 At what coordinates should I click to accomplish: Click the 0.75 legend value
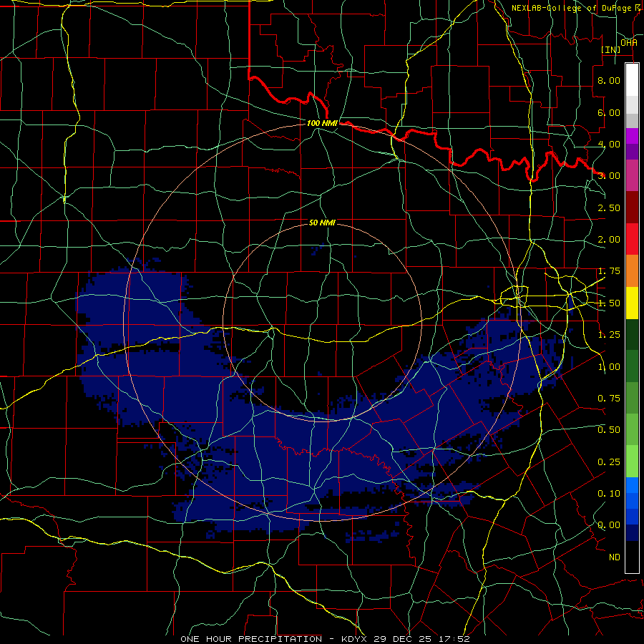609,399
